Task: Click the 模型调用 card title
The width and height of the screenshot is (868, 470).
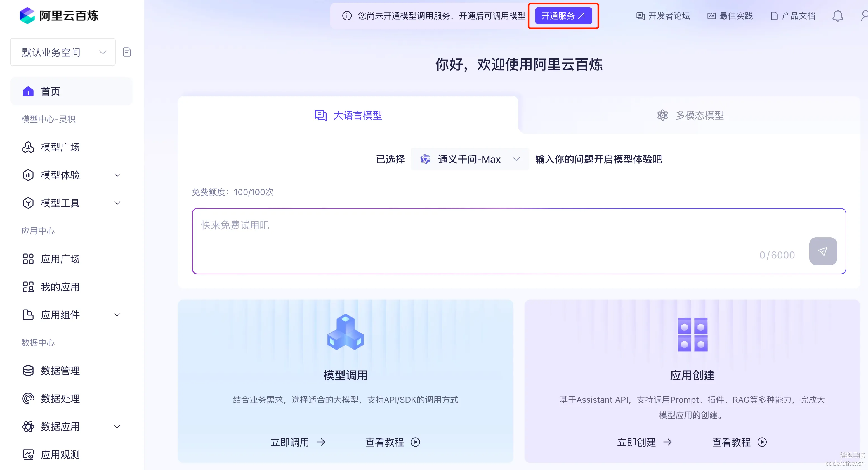Action: (x=345, y=375)
